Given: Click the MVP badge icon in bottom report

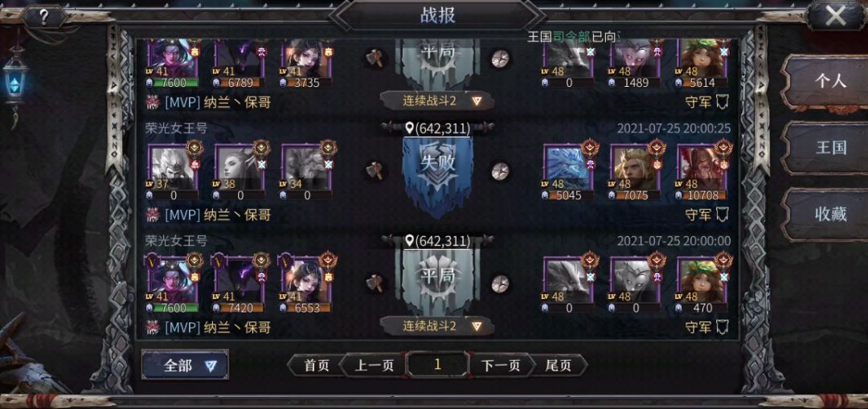Looking at the screenshot, I should 153,327.
